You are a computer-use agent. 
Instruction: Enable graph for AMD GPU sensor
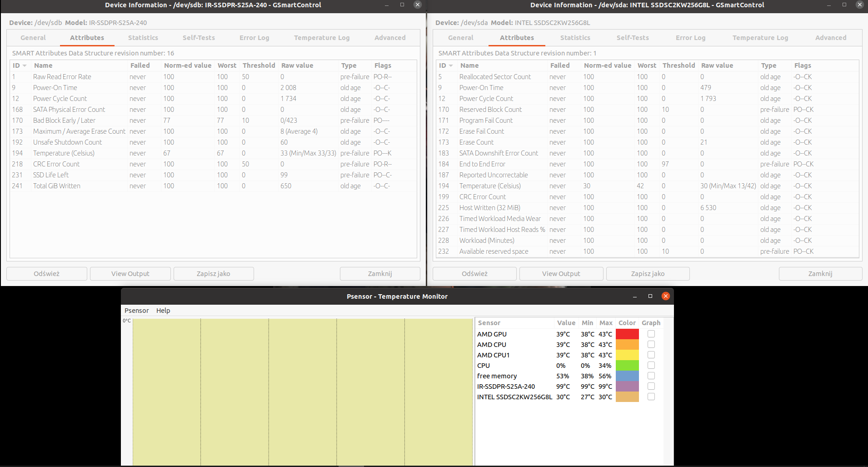click(651, 334)
